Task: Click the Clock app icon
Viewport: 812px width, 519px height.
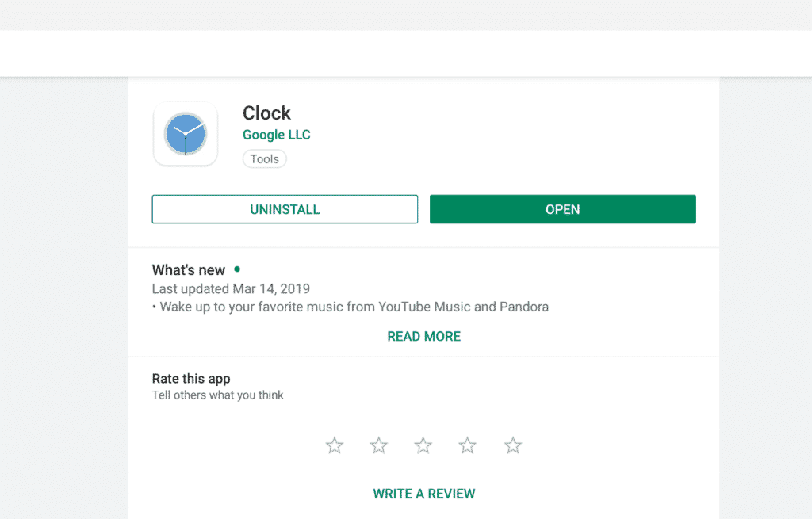Action: coord(185,134)
